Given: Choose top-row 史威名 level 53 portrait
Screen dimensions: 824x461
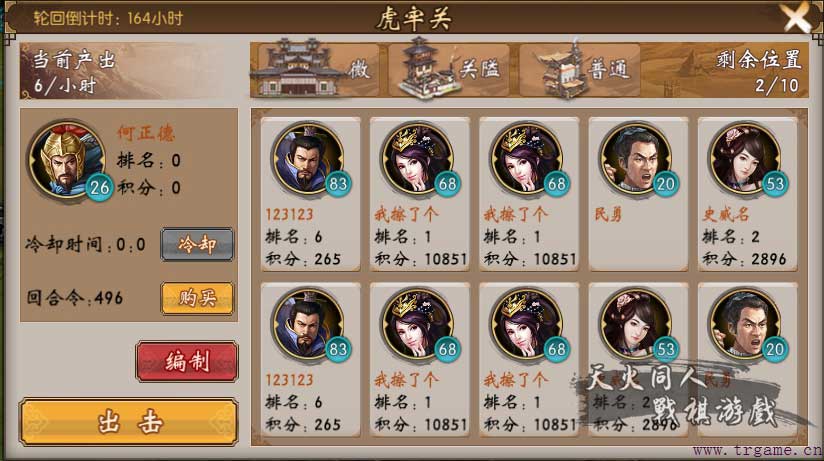Looking at the screenshot, I should (745, 158).
